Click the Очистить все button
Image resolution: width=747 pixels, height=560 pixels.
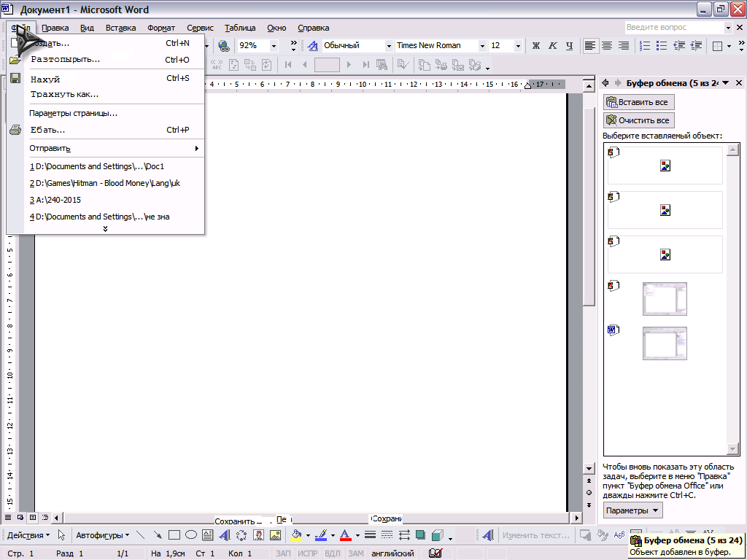point(639,120)
